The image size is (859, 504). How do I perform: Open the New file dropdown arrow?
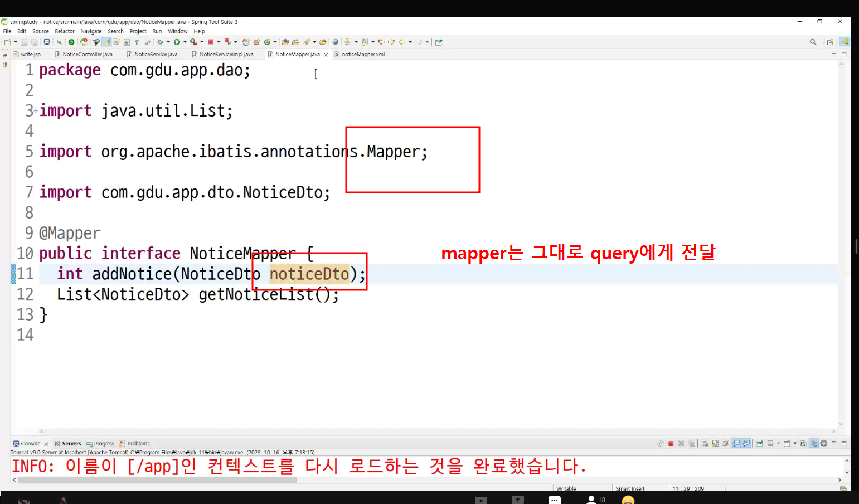[x=16, y=42]
